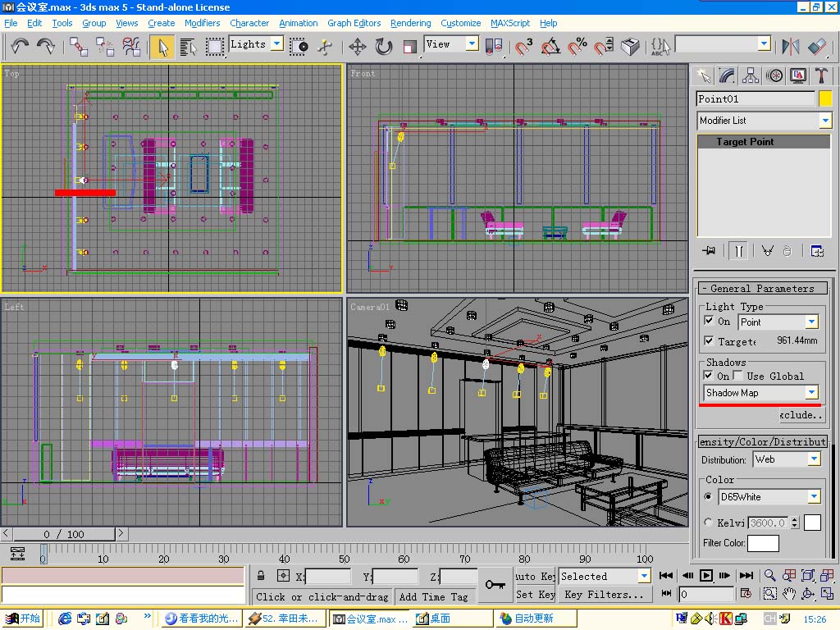Switch to the Utilities hammer tab
The height and width of the screenshot is (630, 840).
(821, 75)
